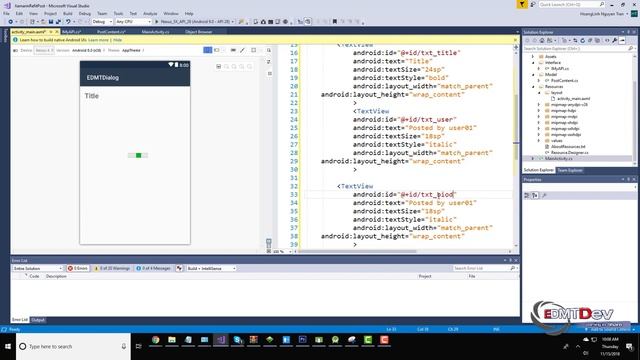The image size is (640, 360).
Task: Click the Hide link in the info bar
Action: point(118,40)
